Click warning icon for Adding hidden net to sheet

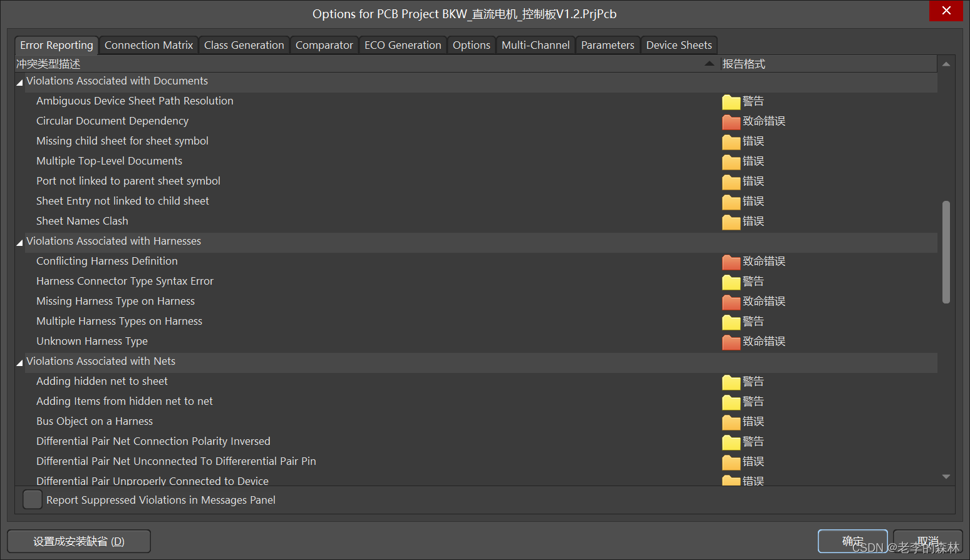[x=731, y=382]
